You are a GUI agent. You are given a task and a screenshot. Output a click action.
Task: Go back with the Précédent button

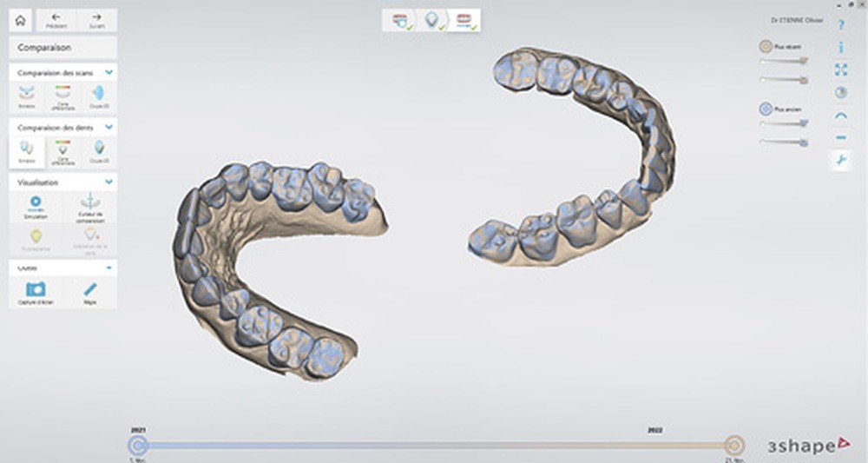point(56,21)
